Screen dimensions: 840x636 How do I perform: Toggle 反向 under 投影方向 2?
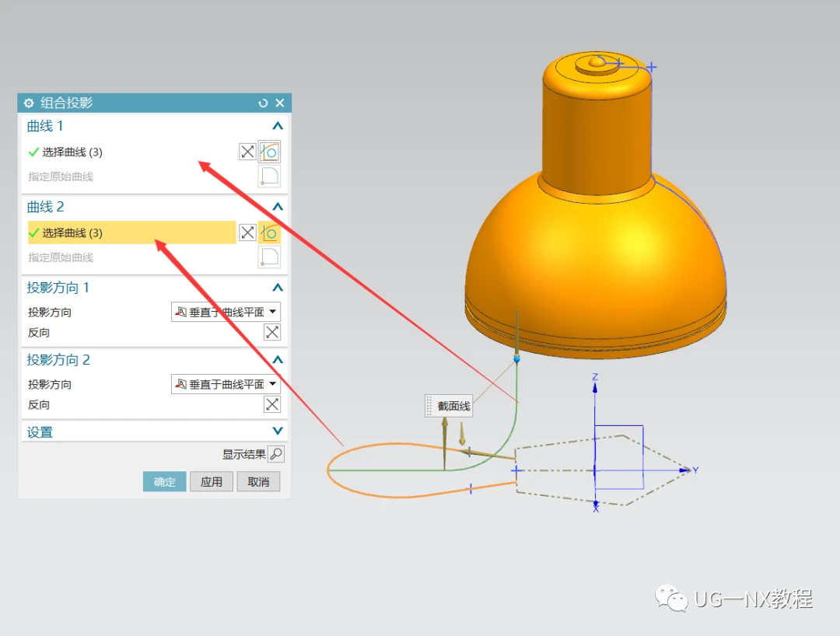pos(272,404)
